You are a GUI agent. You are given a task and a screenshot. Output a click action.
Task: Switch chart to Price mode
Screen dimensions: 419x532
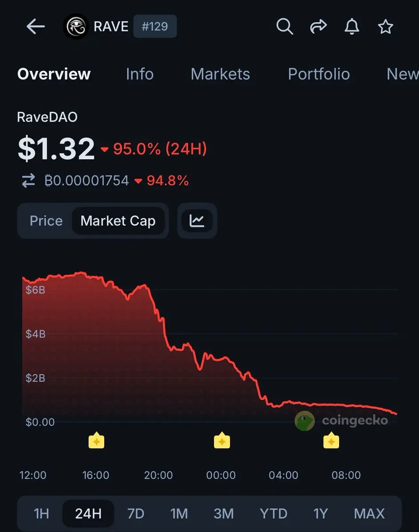tap(46, 221)
